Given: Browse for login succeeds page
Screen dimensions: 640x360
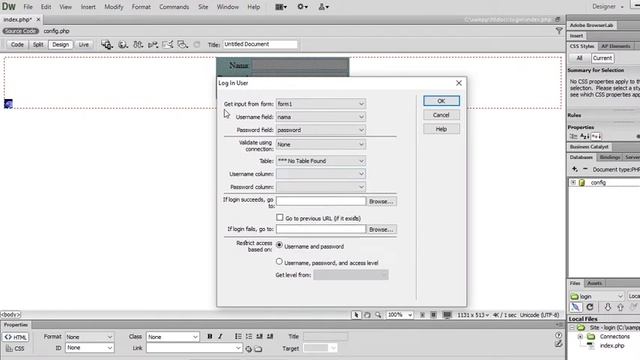Looking at the screenshot, I should (381, 201).
